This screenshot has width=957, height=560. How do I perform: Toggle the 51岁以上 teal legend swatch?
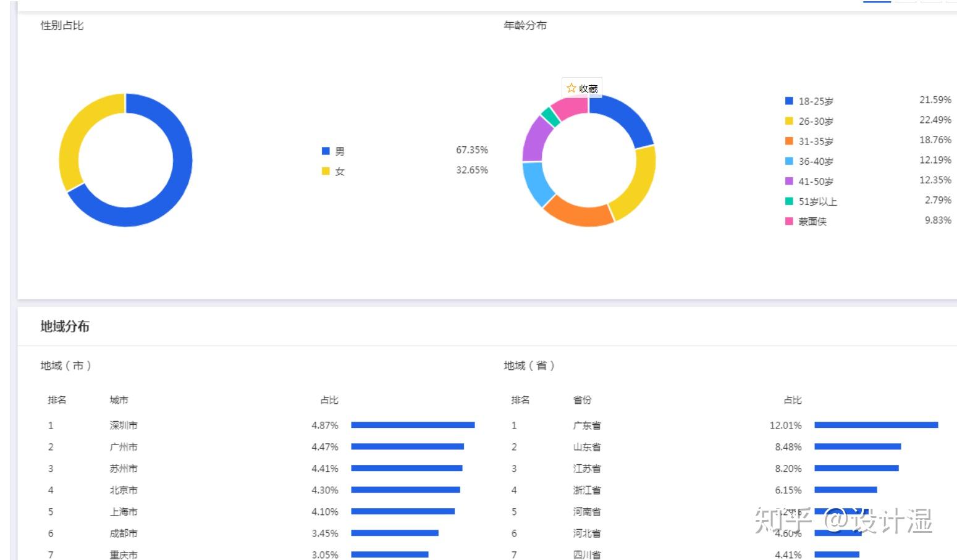click(789, 201)
